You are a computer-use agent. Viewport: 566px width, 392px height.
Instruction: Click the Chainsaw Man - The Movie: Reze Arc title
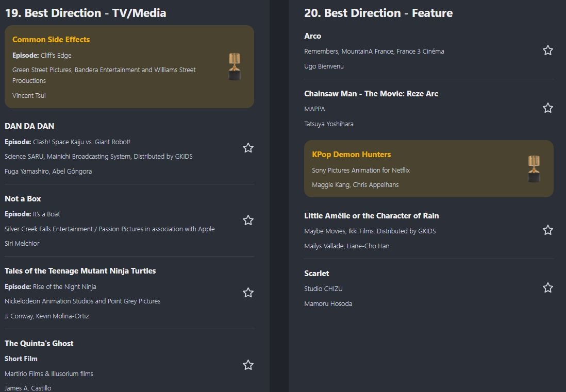pyautogui.click(x=371, y=94)
